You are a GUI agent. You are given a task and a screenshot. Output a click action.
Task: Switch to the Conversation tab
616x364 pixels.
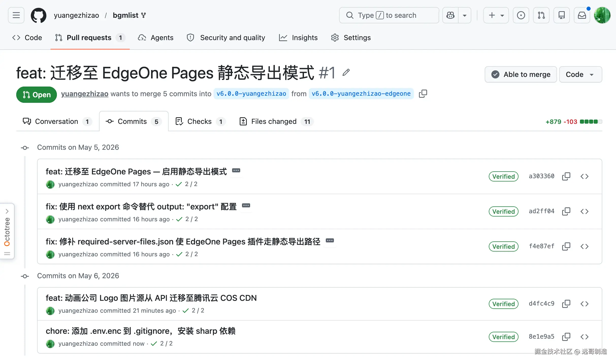click(57, 122)
